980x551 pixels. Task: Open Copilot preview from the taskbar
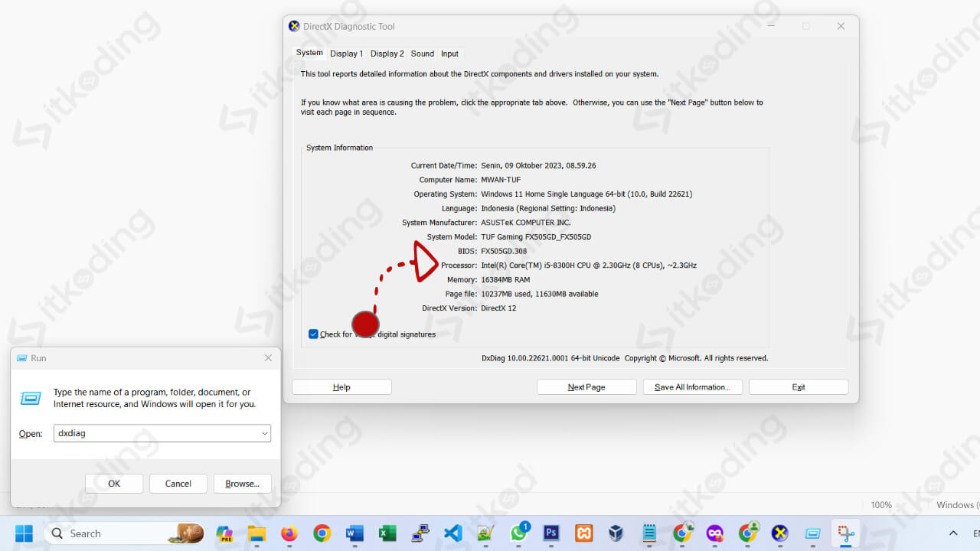click(224, 533)
